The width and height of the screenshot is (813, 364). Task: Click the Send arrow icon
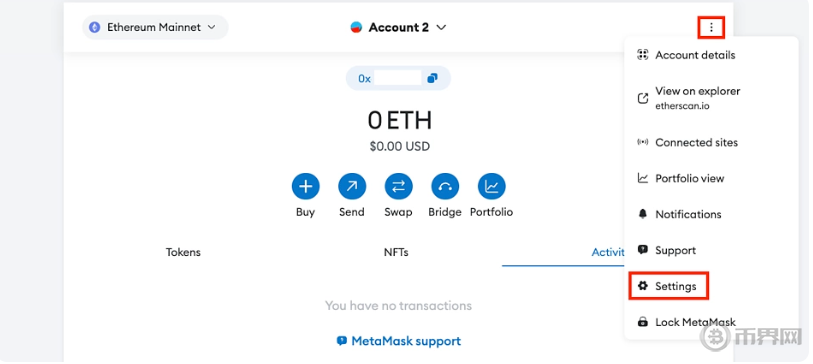click(x=352, y=187)
